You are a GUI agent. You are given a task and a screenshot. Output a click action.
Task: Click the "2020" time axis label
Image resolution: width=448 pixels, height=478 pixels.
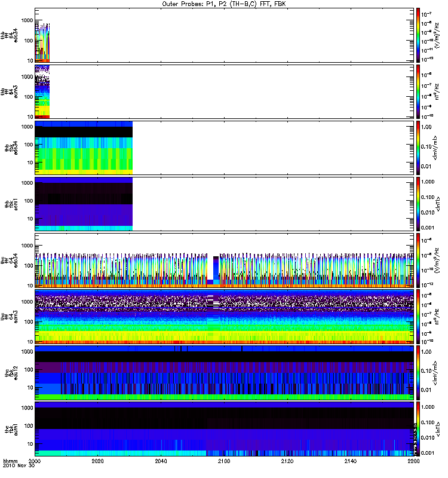tap(97, 461)
